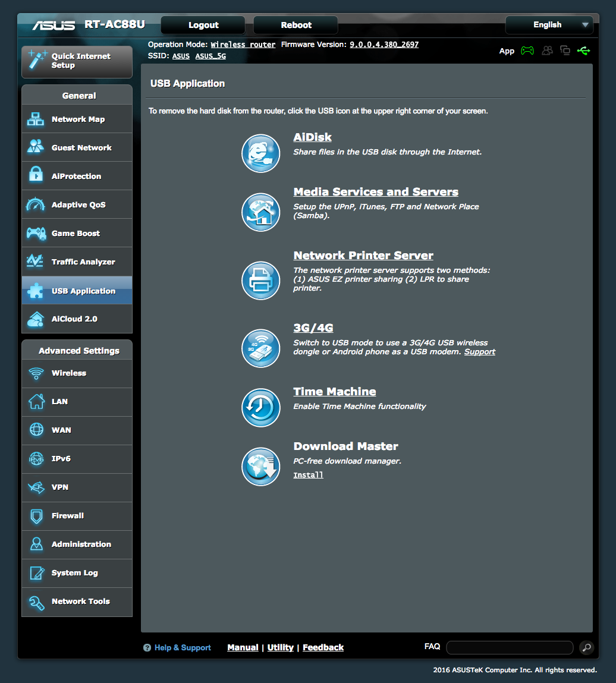Click the Logout button
Image resolution: width=616 pixels, height=683 pixels.
(203, 25)
